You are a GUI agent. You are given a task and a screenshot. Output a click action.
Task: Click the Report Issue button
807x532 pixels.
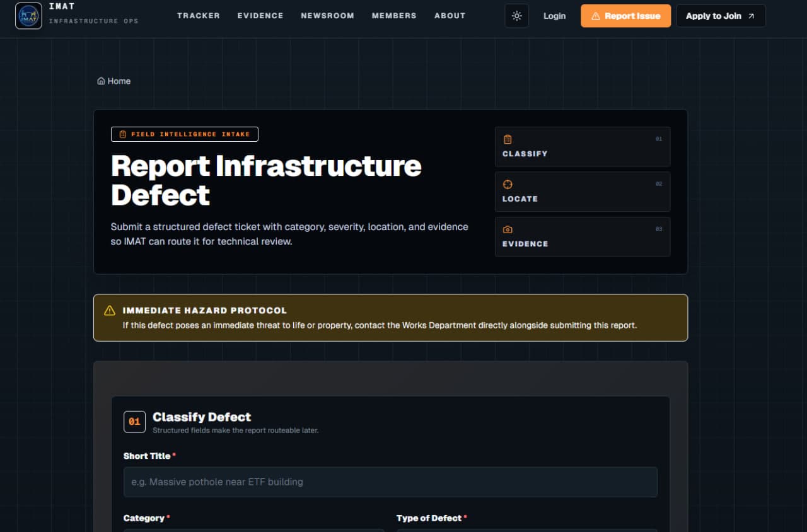pyautogui.click(x=626, y=16)
